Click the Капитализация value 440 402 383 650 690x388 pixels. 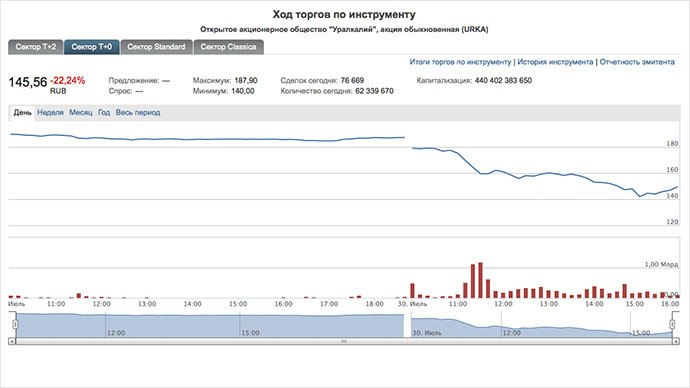(503, 81)
